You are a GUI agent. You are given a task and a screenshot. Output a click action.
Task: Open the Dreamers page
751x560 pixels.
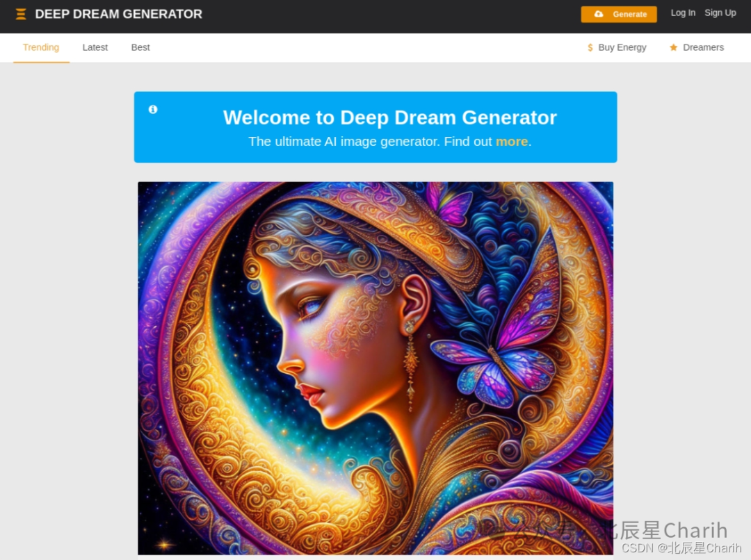coord(696,47)
